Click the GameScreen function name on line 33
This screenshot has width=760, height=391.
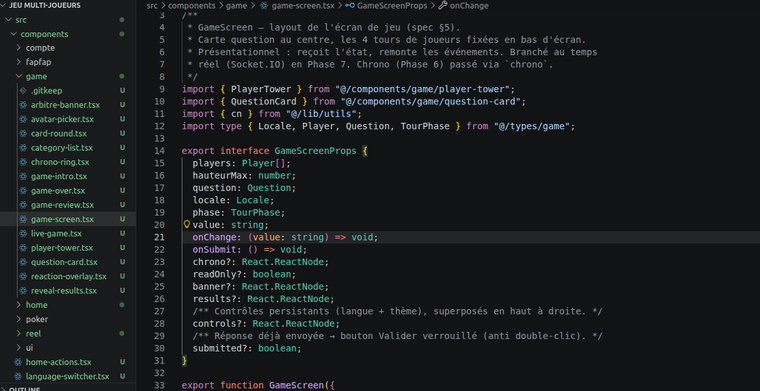(296, 385)
